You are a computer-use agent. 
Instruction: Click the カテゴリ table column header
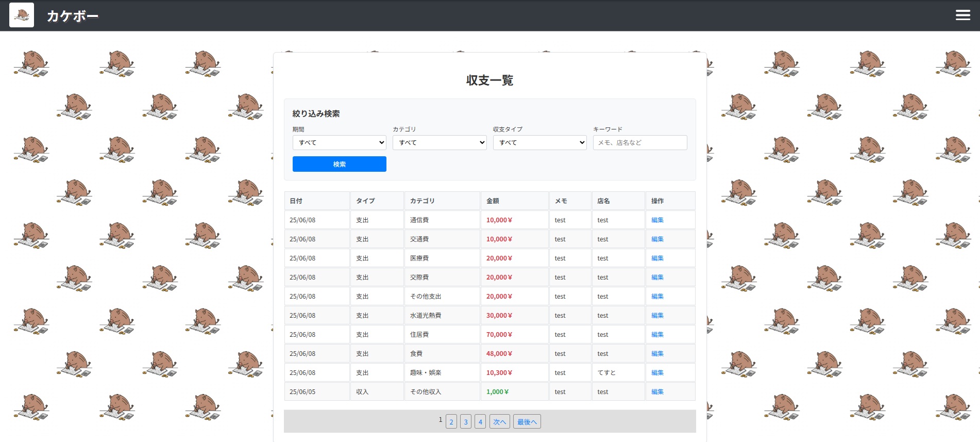coord(442,201)
